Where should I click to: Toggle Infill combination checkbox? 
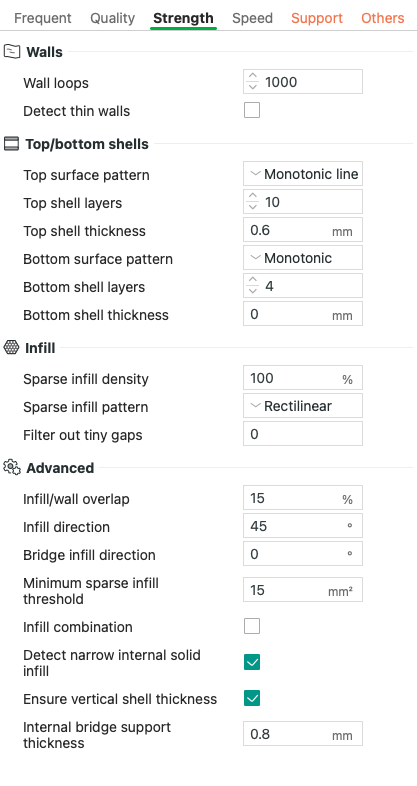point(252,626)
